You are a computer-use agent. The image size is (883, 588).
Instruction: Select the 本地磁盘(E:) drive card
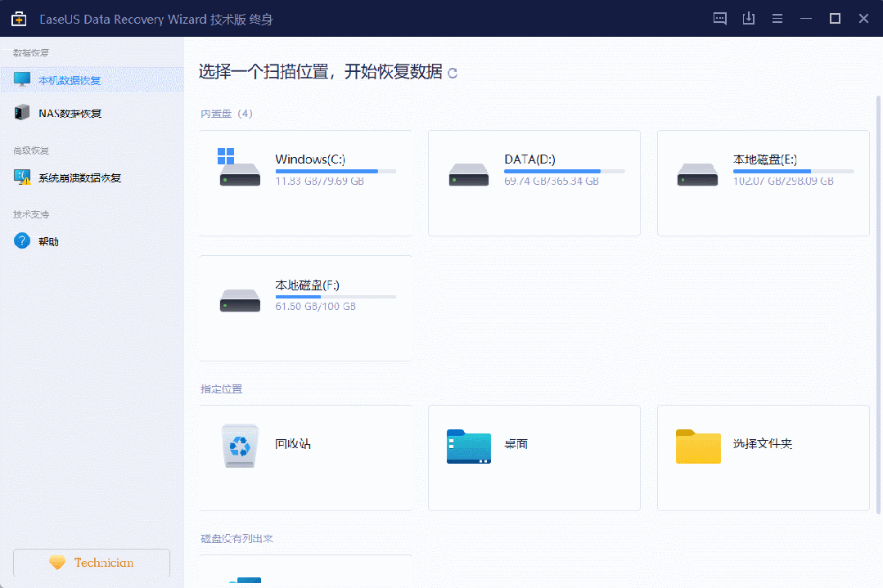[763, 183]
